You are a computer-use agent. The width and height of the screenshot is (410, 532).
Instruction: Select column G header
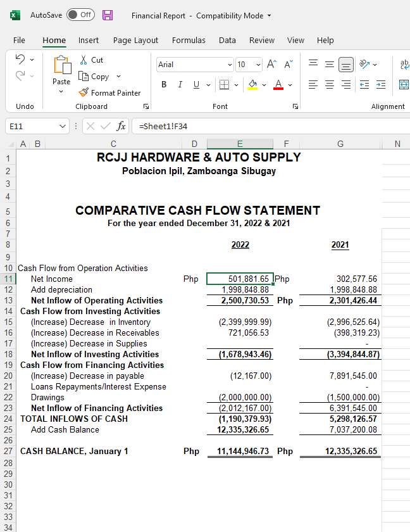click(340, 144)
